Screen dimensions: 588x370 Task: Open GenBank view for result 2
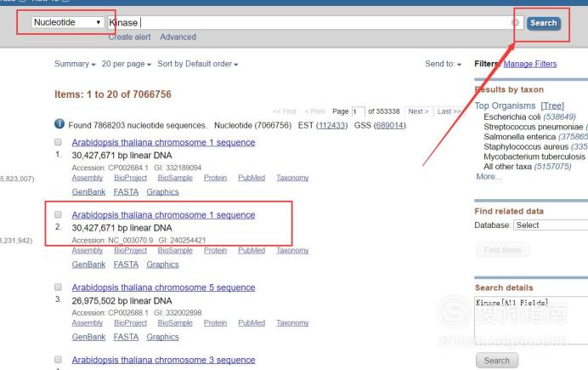pos(88,265)
